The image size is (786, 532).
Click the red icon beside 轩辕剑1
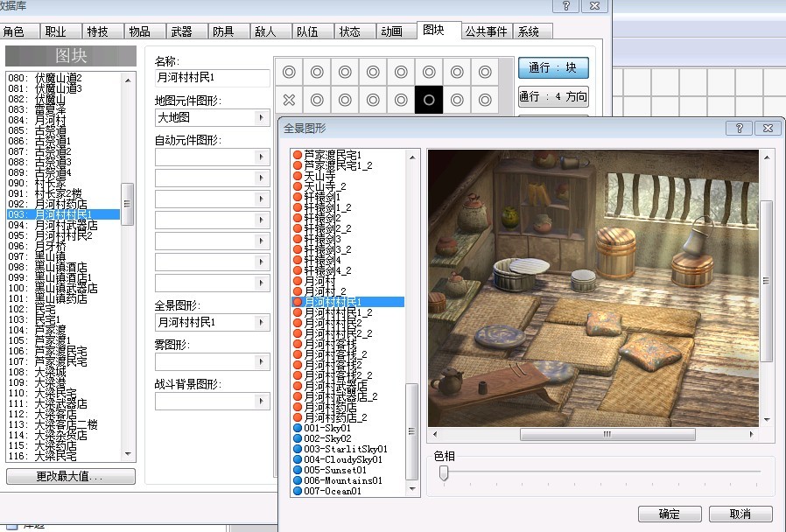pyautogui.click(x=298, y=197)
